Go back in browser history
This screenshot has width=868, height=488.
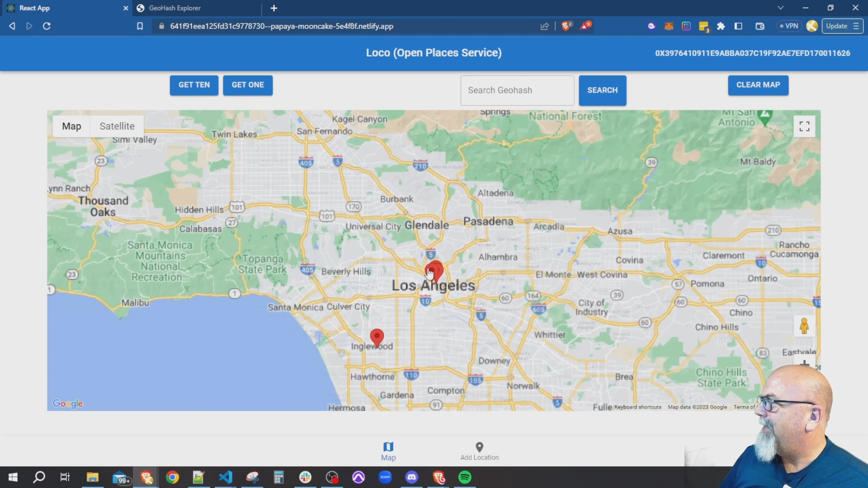pos(12,26)
